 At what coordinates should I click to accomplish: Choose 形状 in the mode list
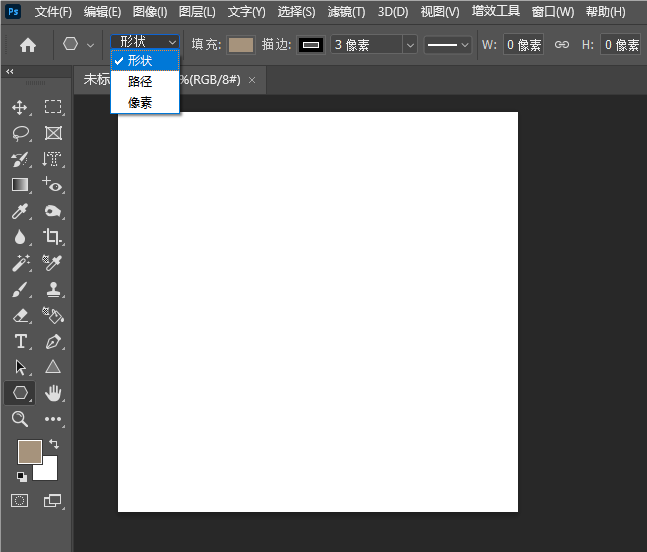click(x=145, y=61)
